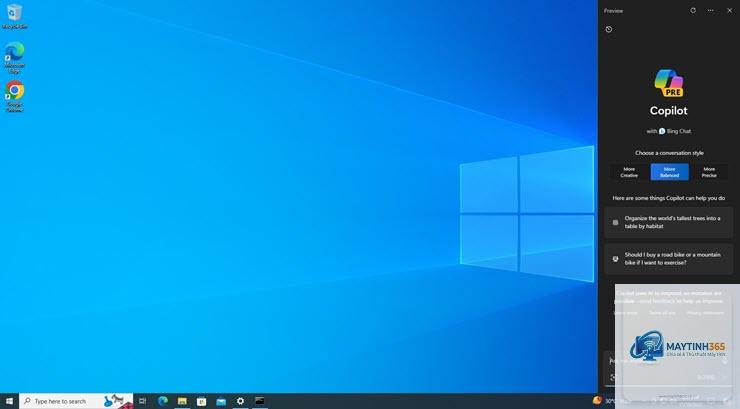Select the Google Chrome desktop shortcut
The height and width of the screenshot is (409, 740).
[x=15, y=96]
